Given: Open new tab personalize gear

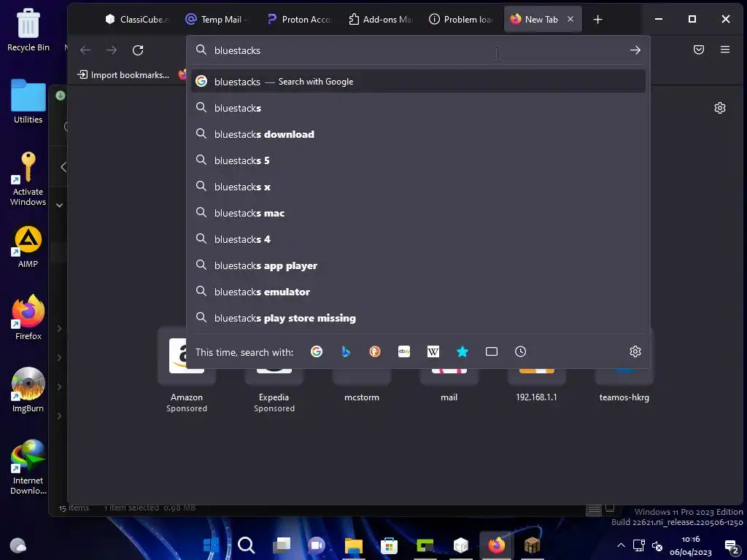Looking at the screenshot, I should [719, 108].
